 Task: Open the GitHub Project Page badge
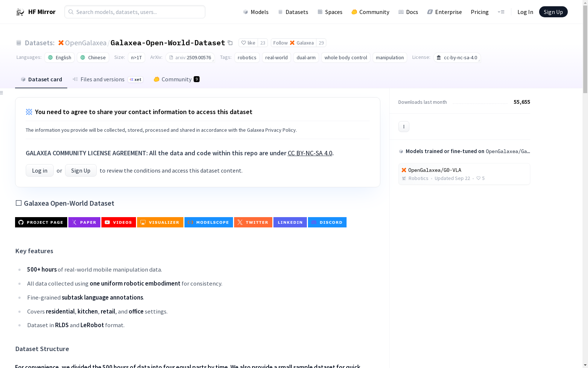click(41, 222)
